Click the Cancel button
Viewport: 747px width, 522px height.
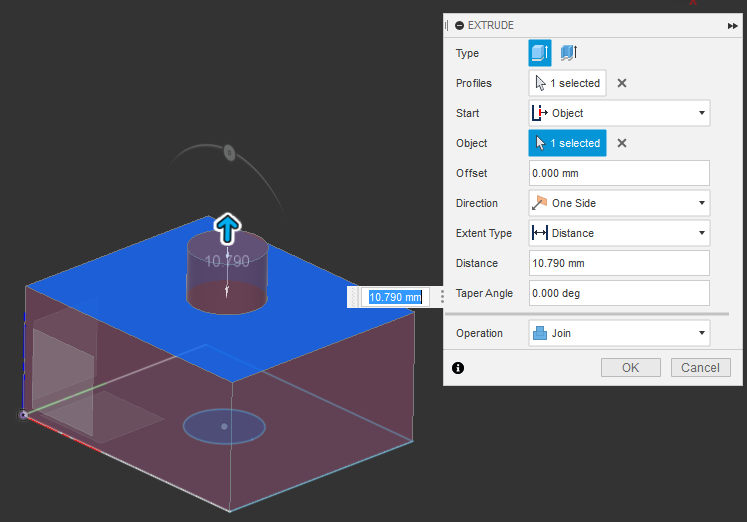(700, 368)
